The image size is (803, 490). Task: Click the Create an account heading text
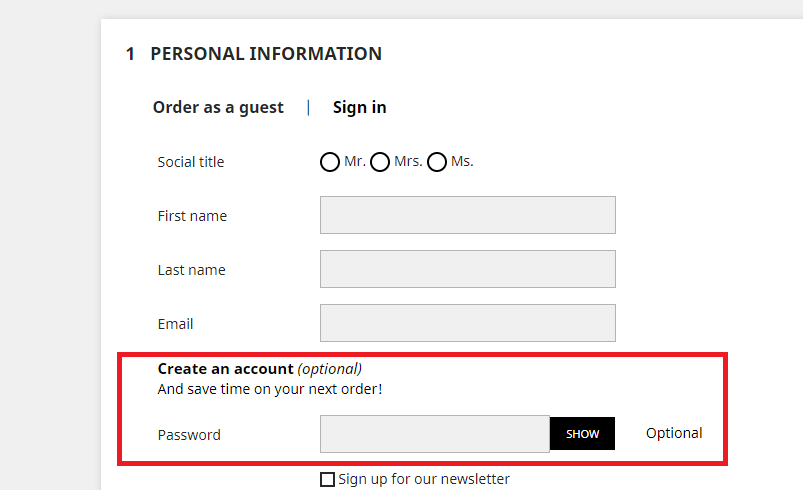[225, 369]
